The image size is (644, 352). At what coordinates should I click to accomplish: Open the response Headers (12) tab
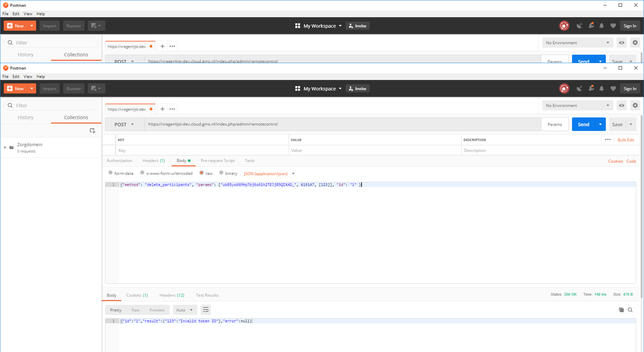[x=172, y=295]
